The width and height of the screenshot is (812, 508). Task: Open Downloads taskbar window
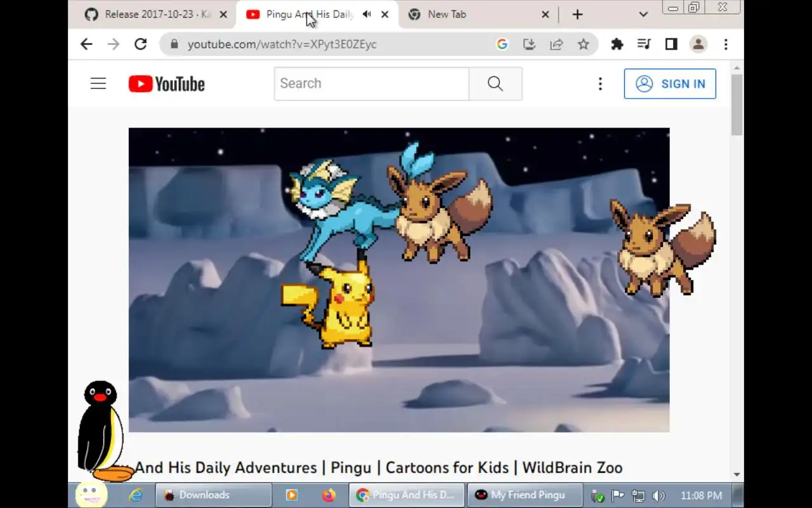213,495
